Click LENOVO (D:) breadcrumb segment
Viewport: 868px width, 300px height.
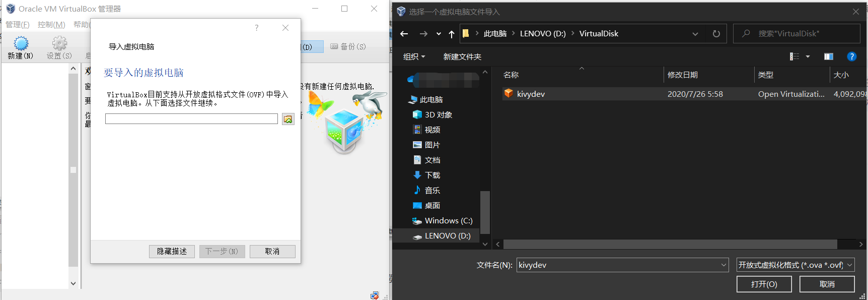coord(543,33)
